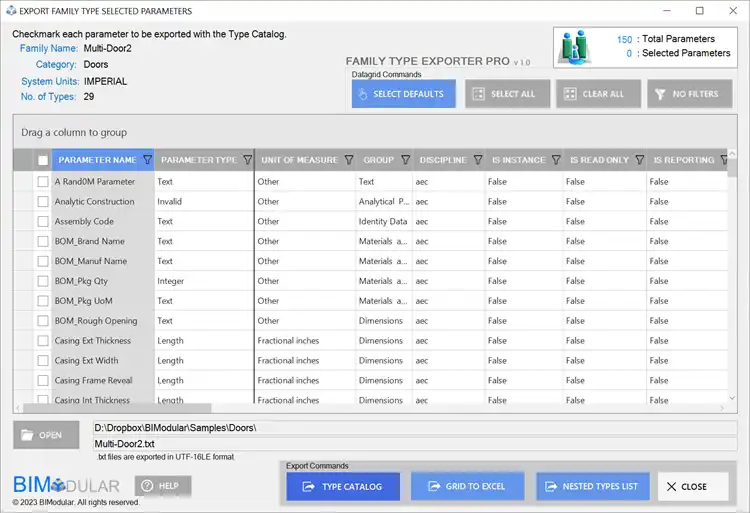Click the horizontal scrollbar right arrow

point(722,408)
